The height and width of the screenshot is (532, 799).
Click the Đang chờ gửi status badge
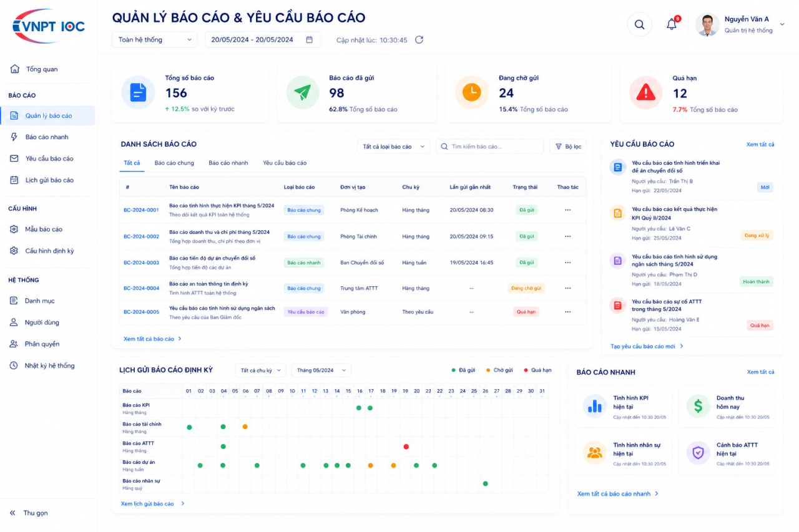526,288
